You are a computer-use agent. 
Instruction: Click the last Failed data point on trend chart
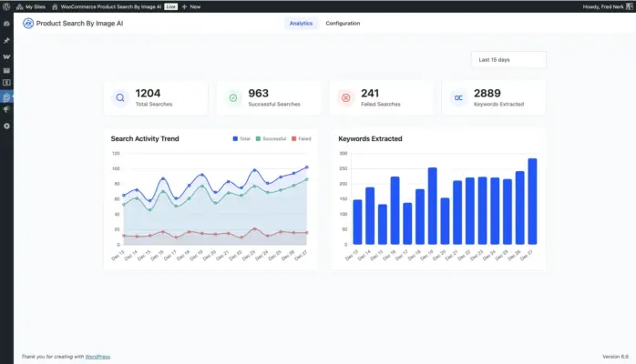pyautogui.click(x=307, y=232)
